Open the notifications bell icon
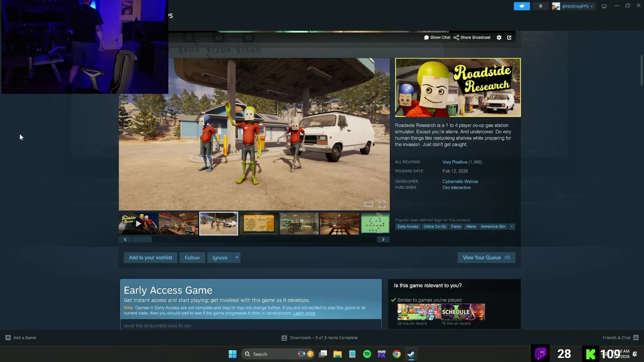The width and height of the screenshot is (644, 362). click(540, 6)
